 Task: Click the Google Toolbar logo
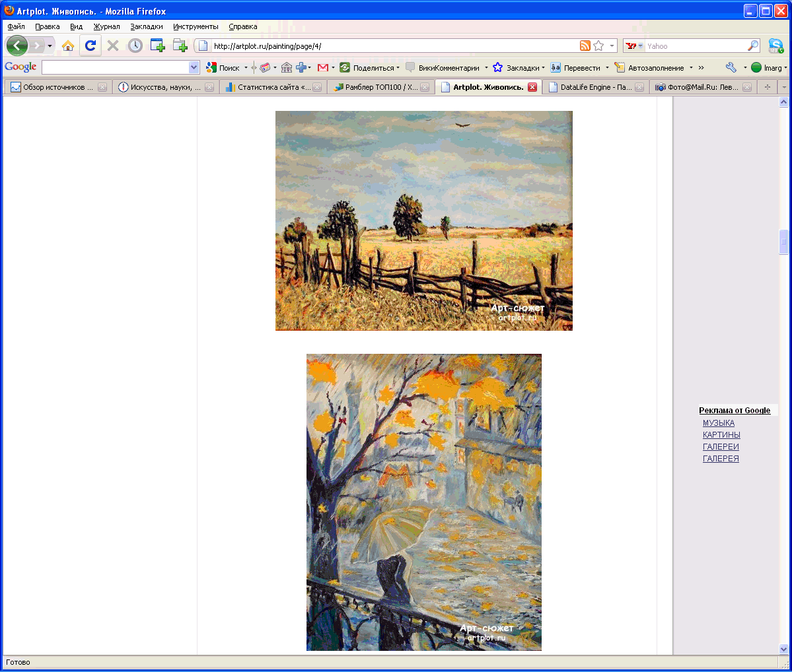click(x=20, y=67)
